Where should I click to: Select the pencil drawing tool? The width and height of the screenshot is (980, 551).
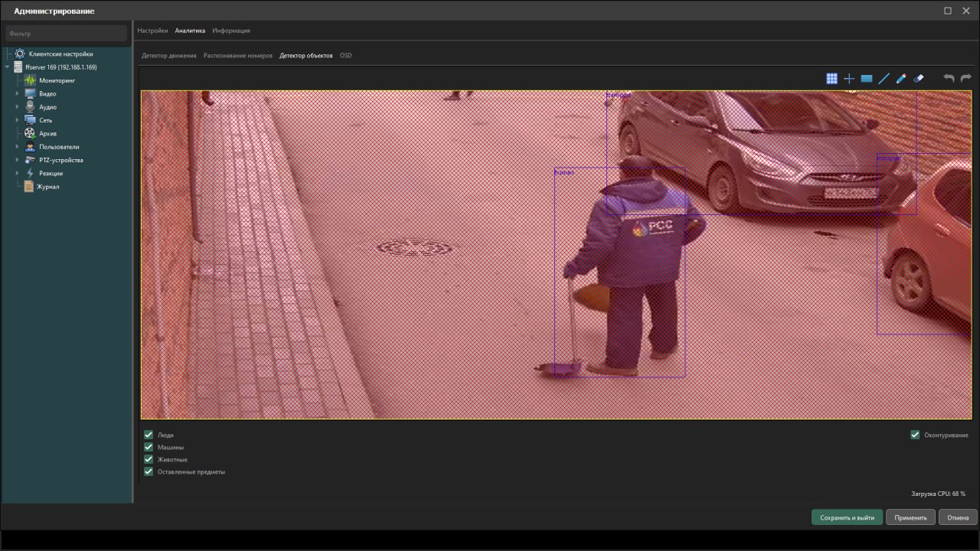click(x=901, y=79)
